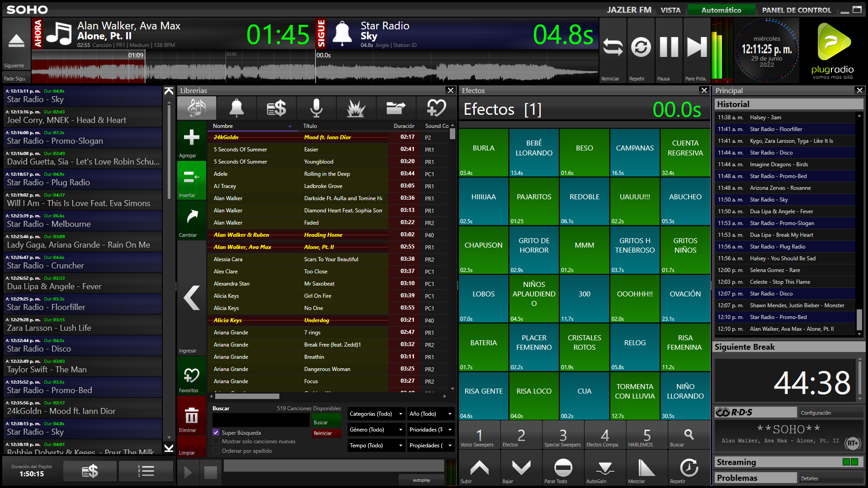Click the Eliminar trash icon
The height and width of the screenshot is (488, 868).
click(192, 416)
